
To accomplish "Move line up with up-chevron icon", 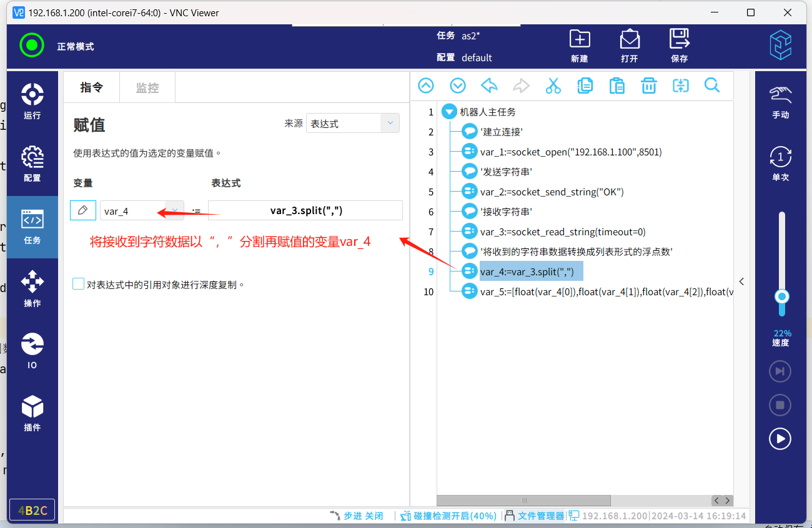I will pyautogui.click(x=426, y=86).
